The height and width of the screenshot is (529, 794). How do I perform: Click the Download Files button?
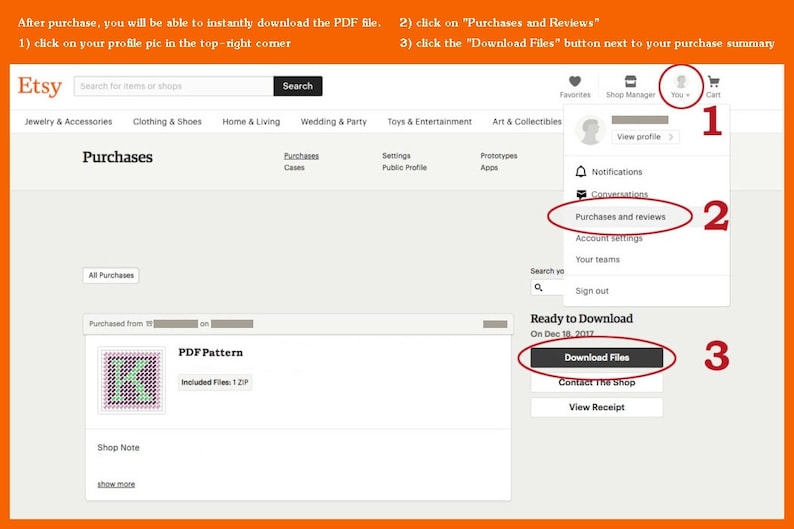point(597,357)
